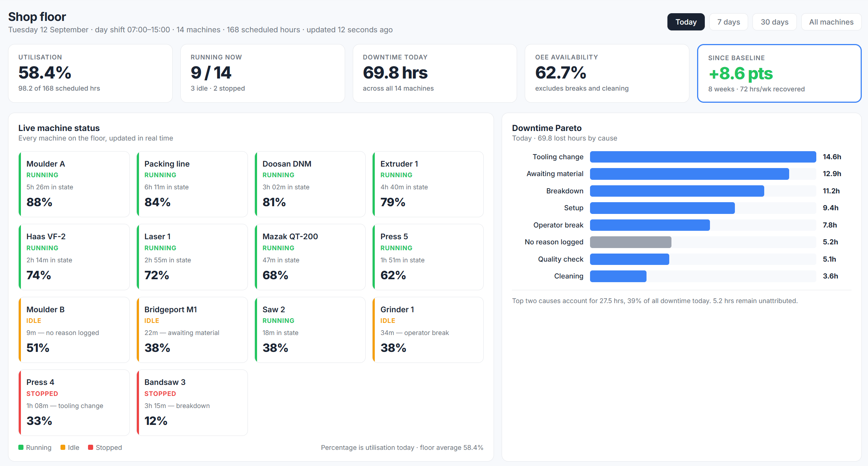Screen dimensions: 868x466
Task: Click the 3.6h cleaning value
Action: pyautogui.click(x=830, y=276)
